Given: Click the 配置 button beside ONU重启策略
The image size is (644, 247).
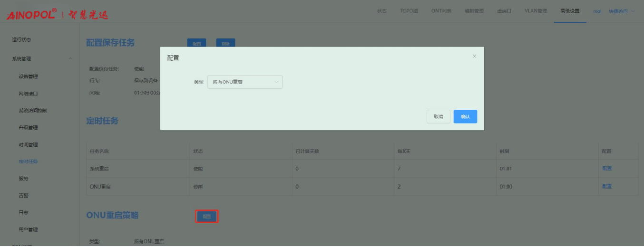Looking at the screenshot, I should point(207,217).
